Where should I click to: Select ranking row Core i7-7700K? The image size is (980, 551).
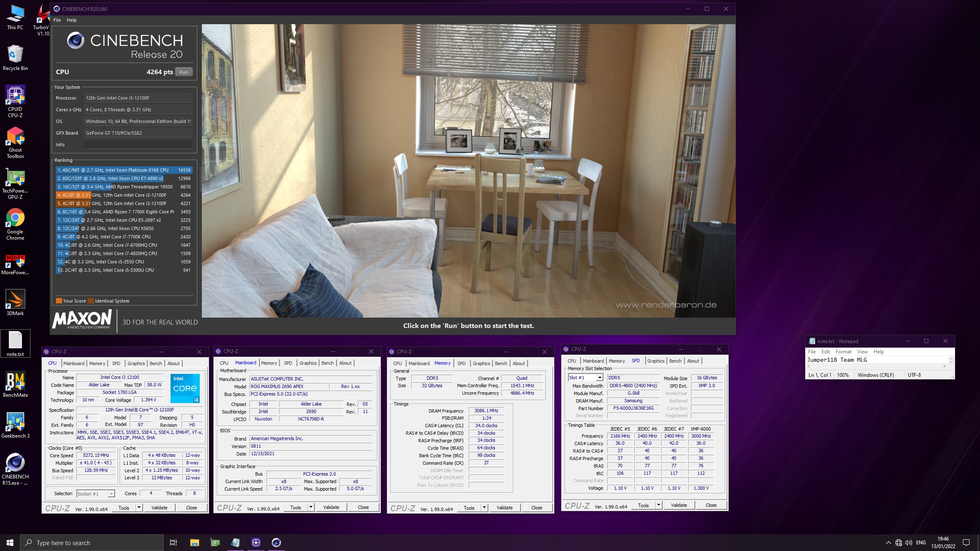tap(124, 237)
